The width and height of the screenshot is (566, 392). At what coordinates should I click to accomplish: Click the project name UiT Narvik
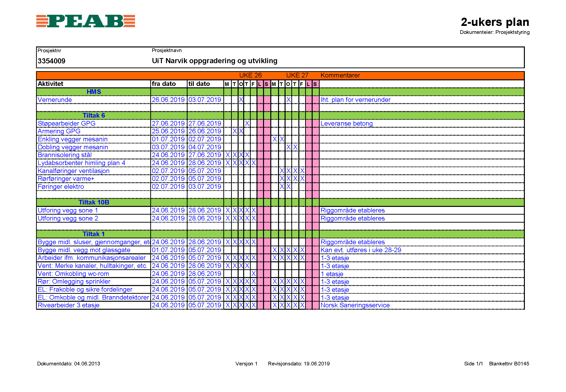pos(214,61)
